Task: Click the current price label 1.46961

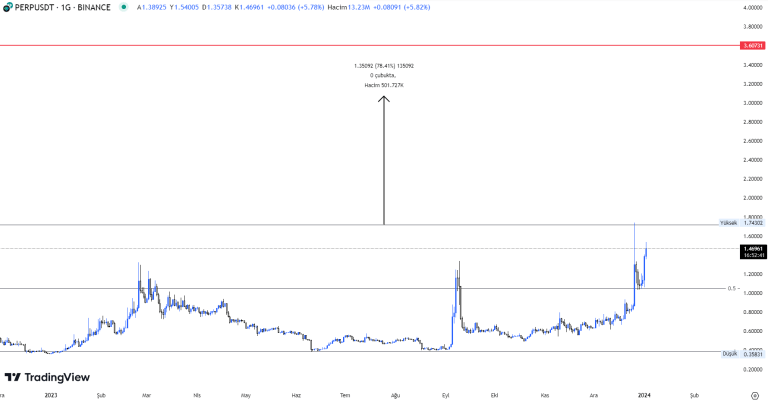Action: click(752, 248)
